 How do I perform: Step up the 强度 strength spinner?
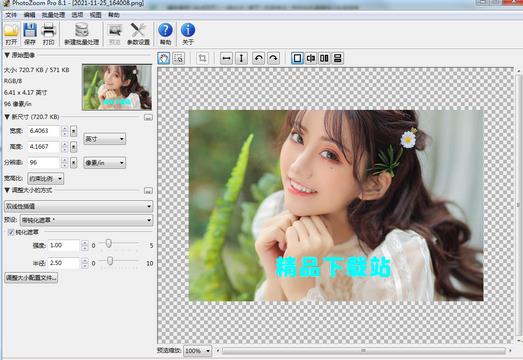[85, 243]
